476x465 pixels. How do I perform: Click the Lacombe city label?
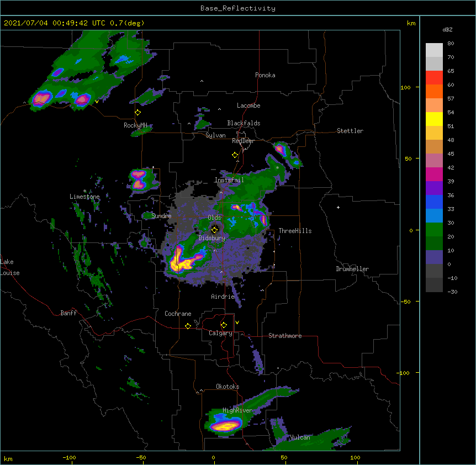point(248,105)
